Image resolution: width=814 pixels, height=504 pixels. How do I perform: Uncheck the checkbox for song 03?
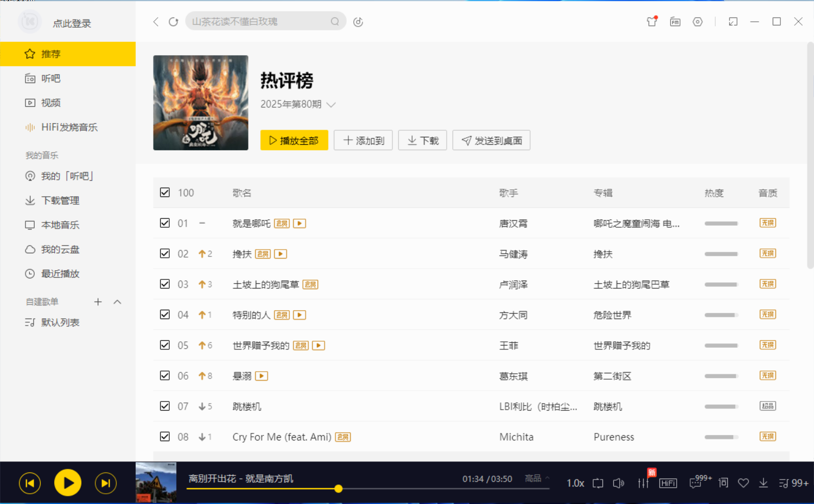[165, 284]
